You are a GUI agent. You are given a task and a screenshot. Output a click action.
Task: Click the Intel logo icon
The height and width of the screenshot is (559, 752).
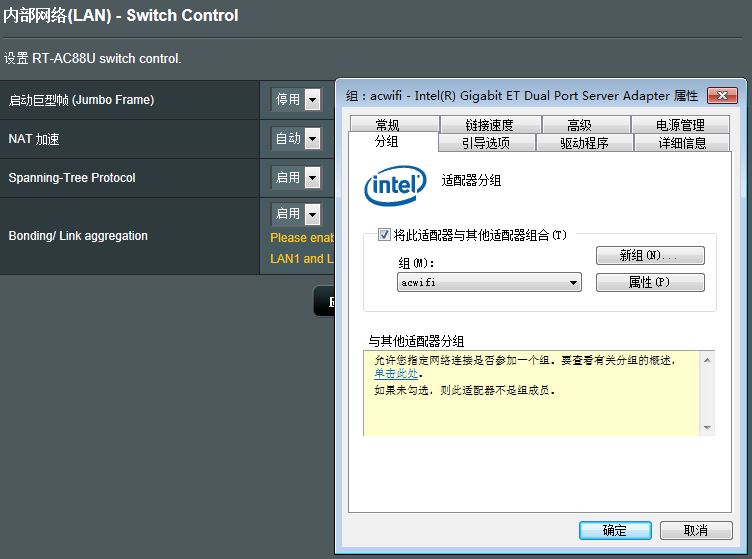click(395, 185)
